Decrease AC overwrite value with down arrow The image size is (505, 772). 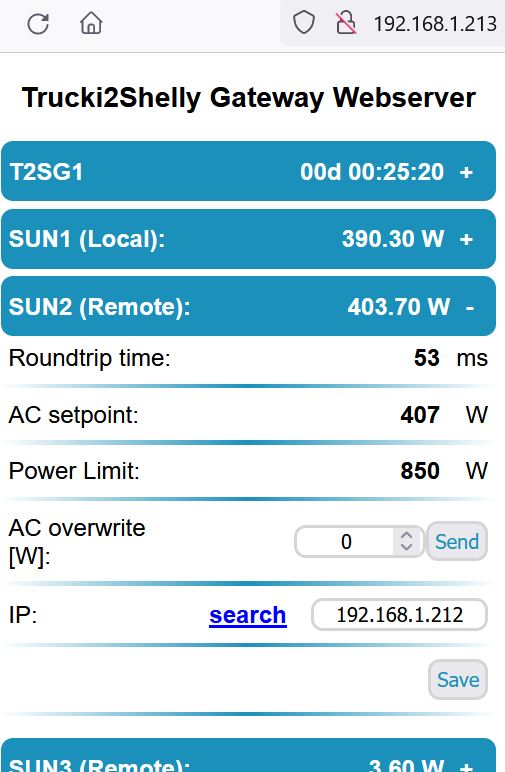406,547
